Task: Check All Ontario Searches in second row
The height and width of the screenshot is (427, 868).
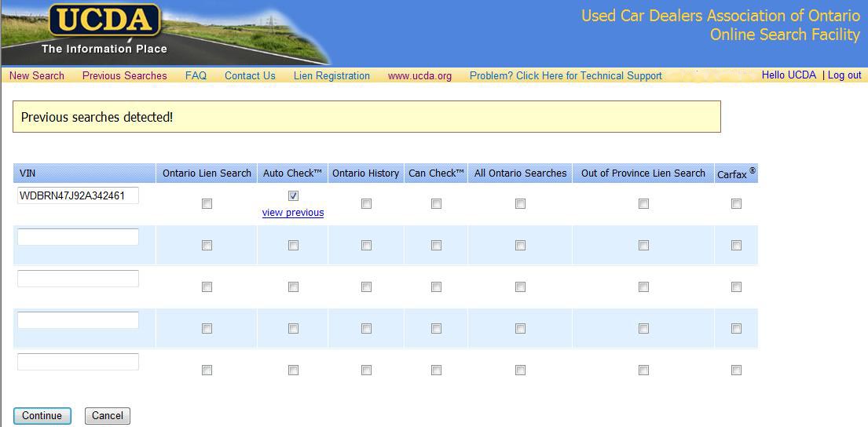Action: click(x=520, y=246)
